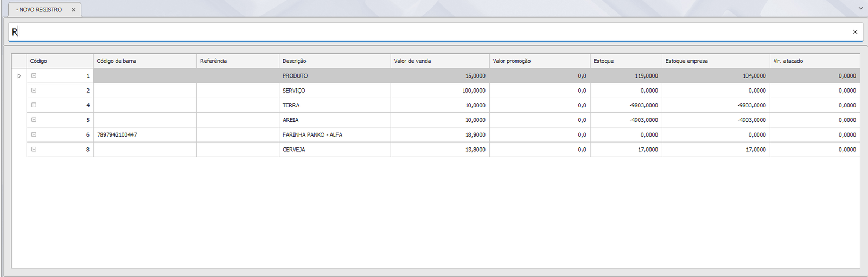Click Vlr. atacado cell in CERVEJA row
Viewport: 868px width, 277px height.
815,149
